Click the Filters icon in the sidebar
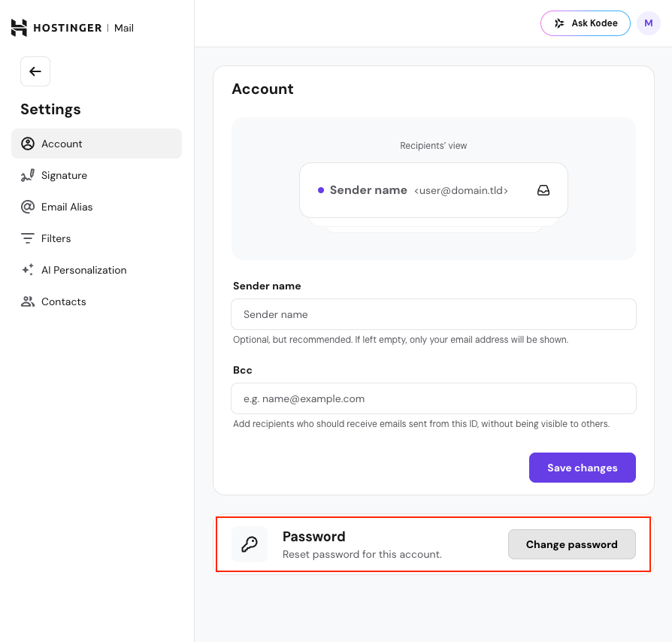The image size is (672, 642). [x=28, y=238]
